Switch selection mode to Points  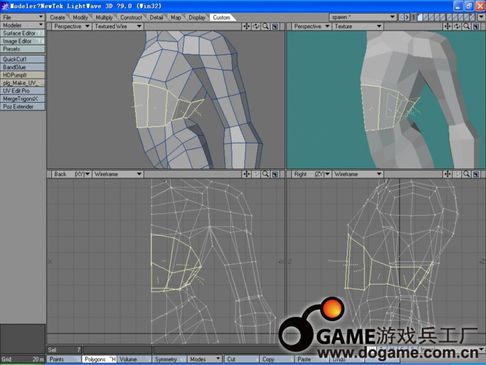point(63,359)
